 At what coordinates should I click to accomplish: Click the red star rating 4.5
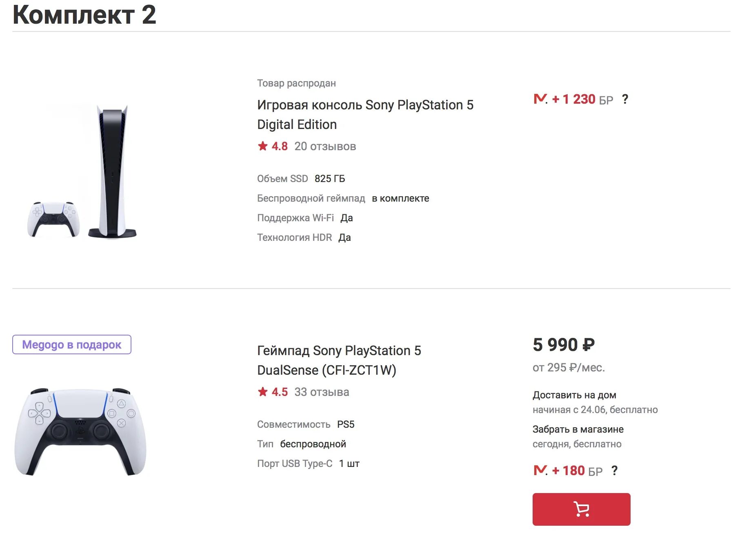coord(272,392)
